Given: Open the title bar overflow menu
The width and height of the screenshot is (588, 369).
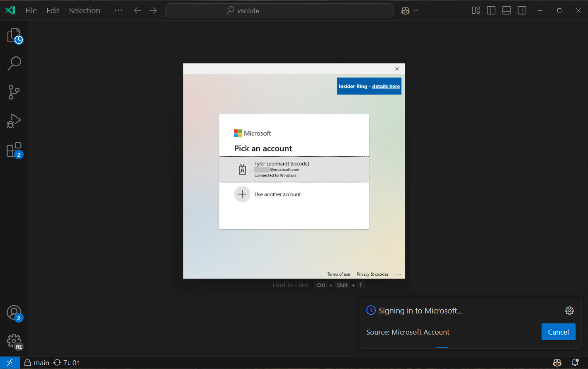Looking at the screenshot, I should [x=118, y=10].
